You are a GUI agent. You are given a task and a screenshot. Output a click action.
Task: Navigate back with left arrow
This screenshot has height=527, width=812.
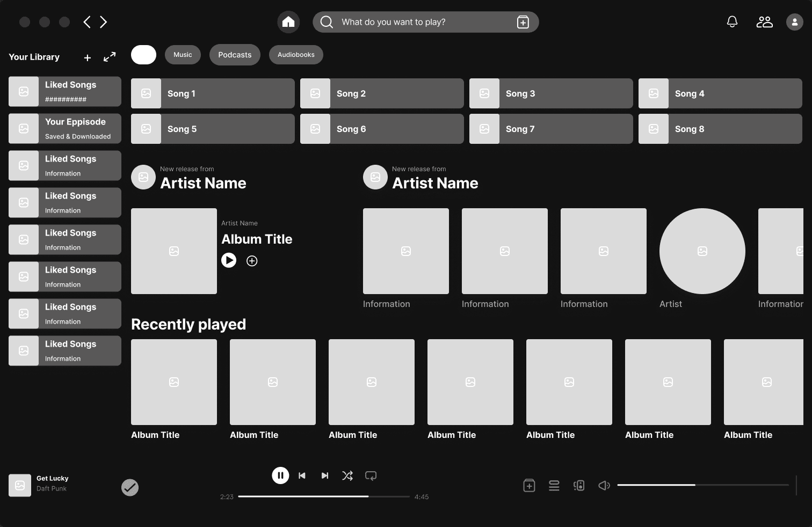(x=87, y=22)
